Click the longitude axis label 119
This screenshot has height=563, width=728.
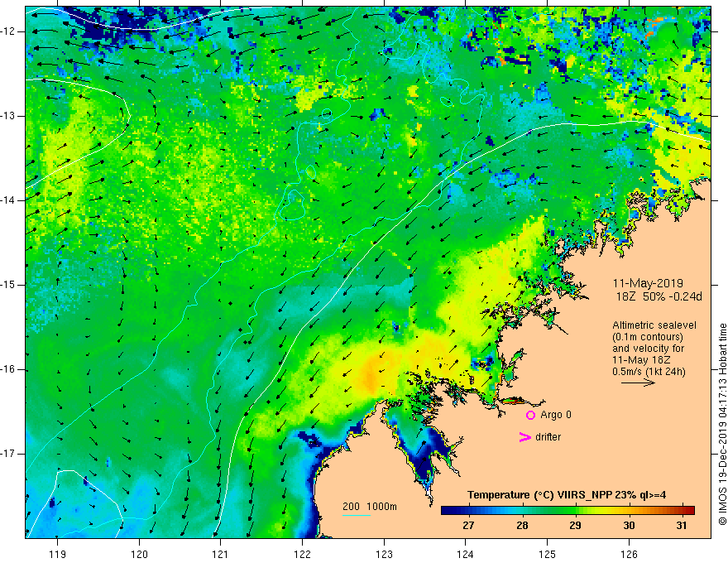pyautogui.click(x=58, y=554)
